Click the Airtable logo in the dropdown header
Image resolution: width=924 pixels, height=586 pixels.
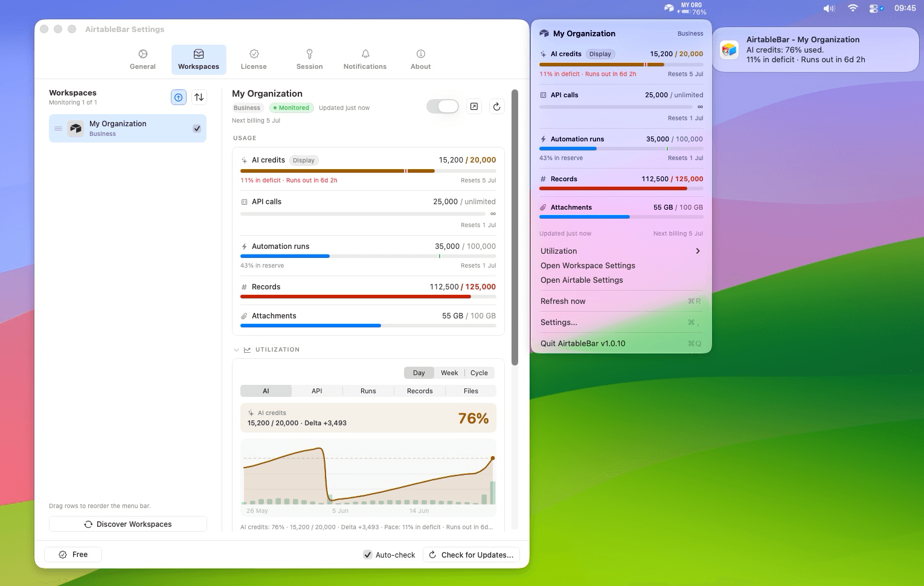tap(544, 34)
